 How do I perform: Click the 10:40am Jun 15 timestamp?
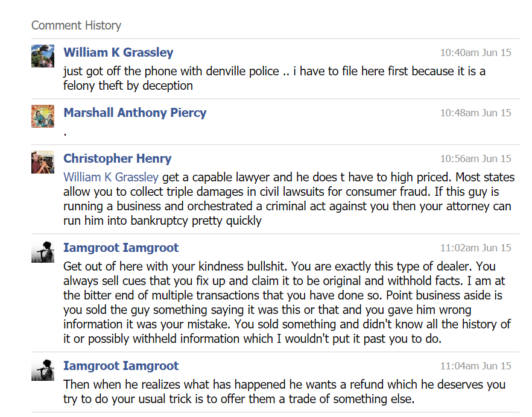tap(475, 53)
